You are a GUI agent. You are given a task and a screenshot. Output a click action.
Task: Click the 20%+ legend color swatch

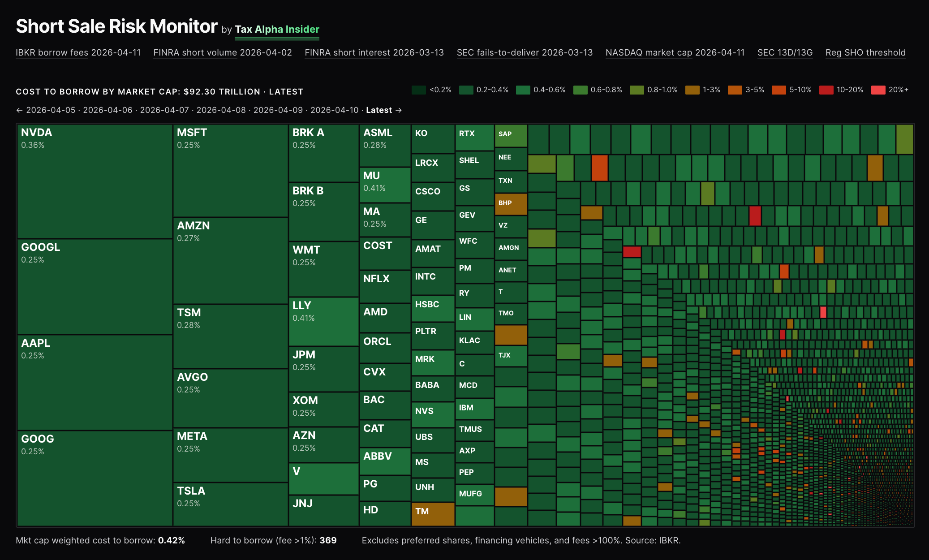tap(878, 90)
